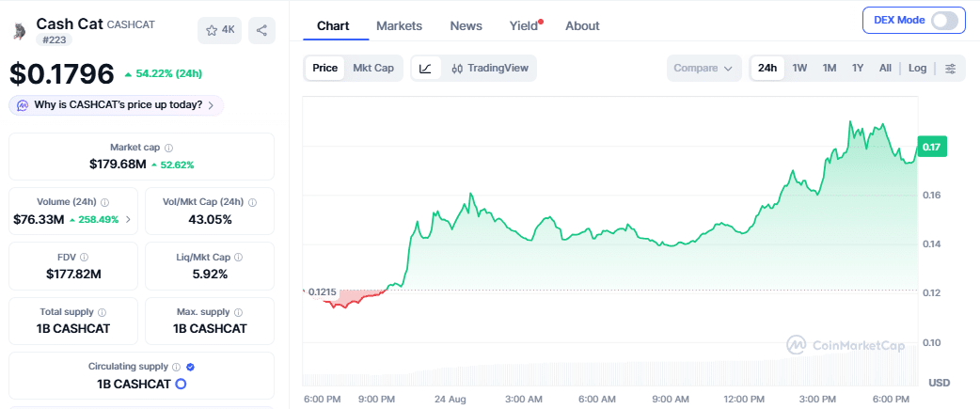The width and height of the screenshot is (980, 409).
Task: Add Cash Cat to watchlist star button
Action: (x=219, y=30)
